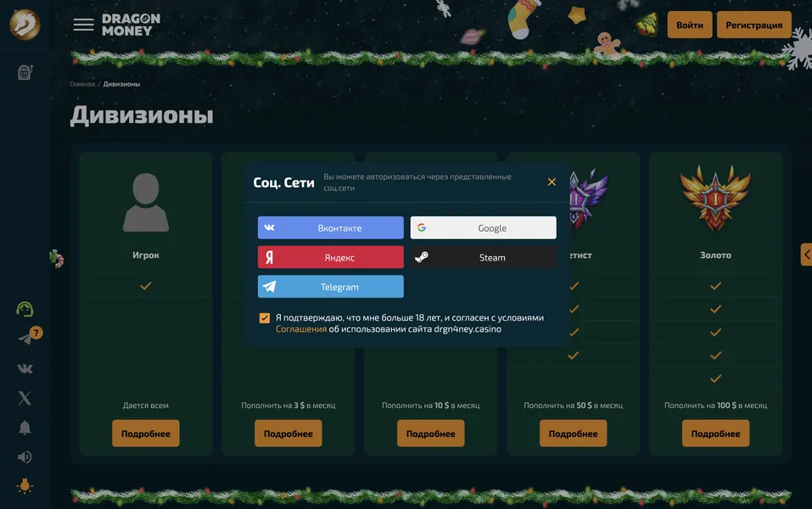Mute site sounds with the speaker icon
This screenshot has width=812, height=509.
(x=25, y=456)
